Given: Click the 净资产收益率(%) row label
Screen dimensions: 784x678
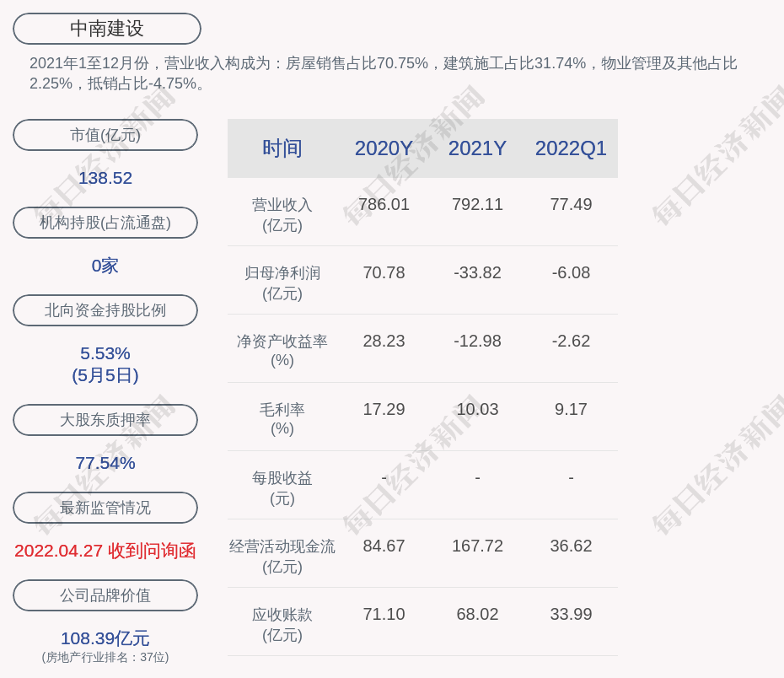Looking at the screenshot, I should point(282,351).
